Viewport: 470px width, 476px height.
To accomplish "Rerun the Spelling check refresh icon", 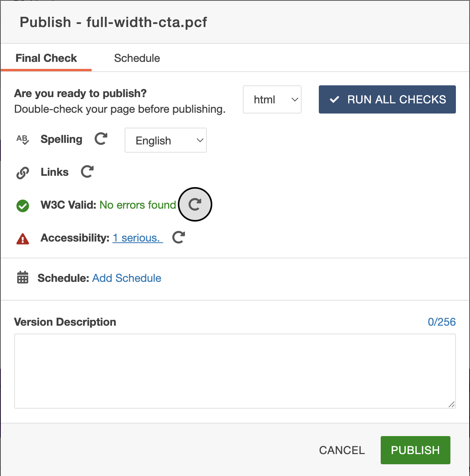I will point(101,139).
